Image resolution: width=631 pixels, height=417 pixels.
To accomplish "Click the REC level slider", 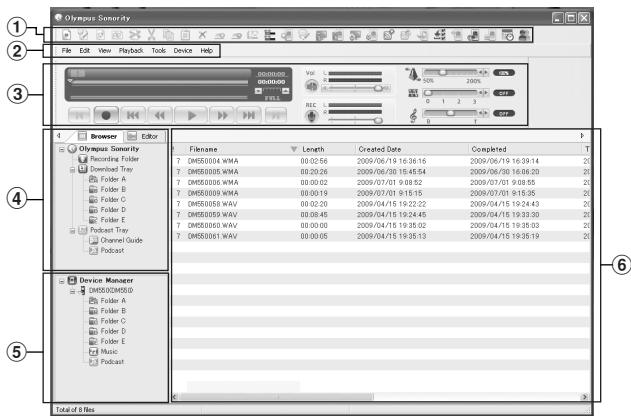I will pyautogui.click(x=356, y=120).
